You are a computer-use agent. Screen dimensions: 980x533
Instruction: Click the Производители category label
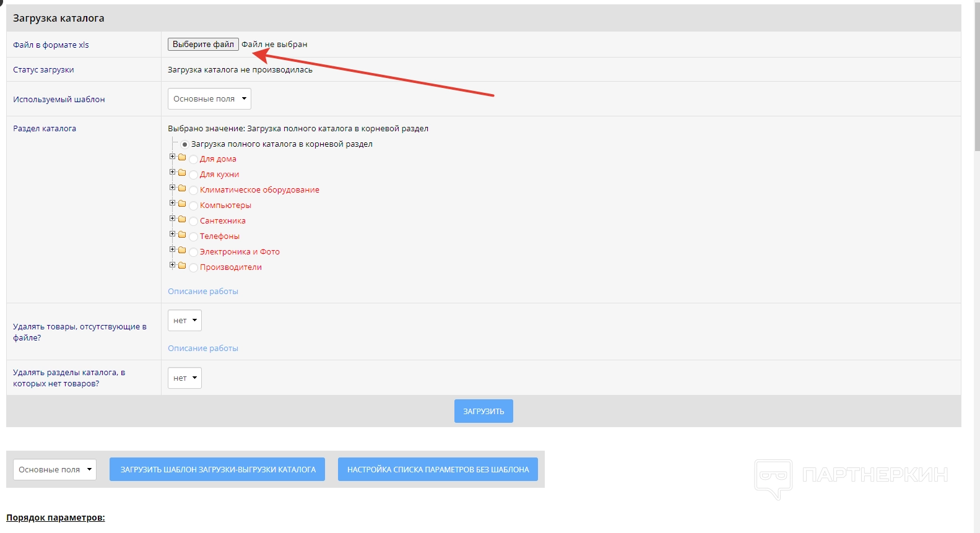[231, 267]
